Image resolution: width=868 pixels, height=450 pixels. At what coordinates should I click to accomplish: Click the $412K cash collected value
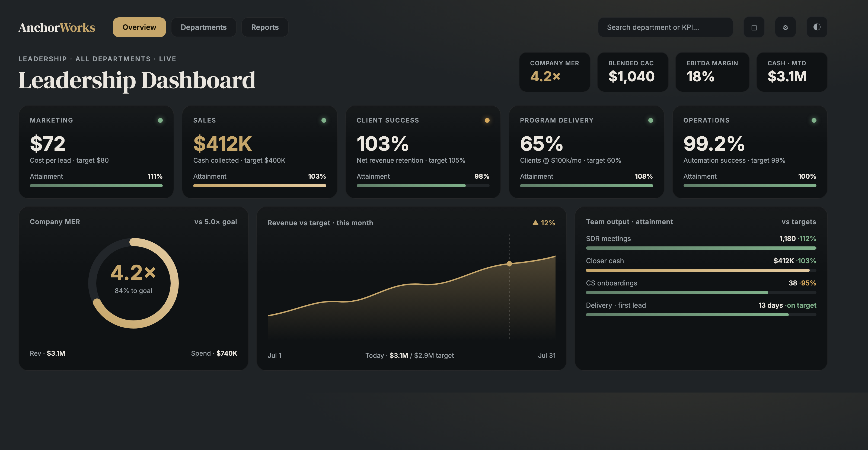[222, 144]
